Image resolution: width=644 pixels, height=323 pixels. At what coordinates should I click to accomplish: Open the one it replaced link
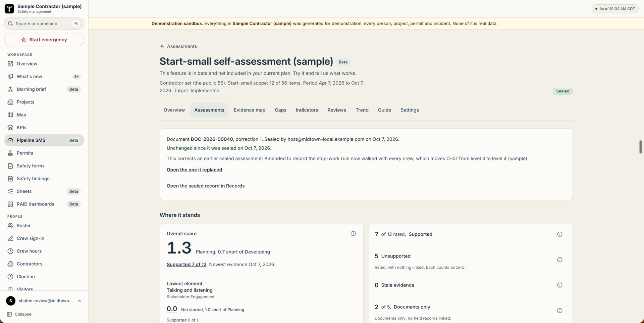click(x=194, y=170)
